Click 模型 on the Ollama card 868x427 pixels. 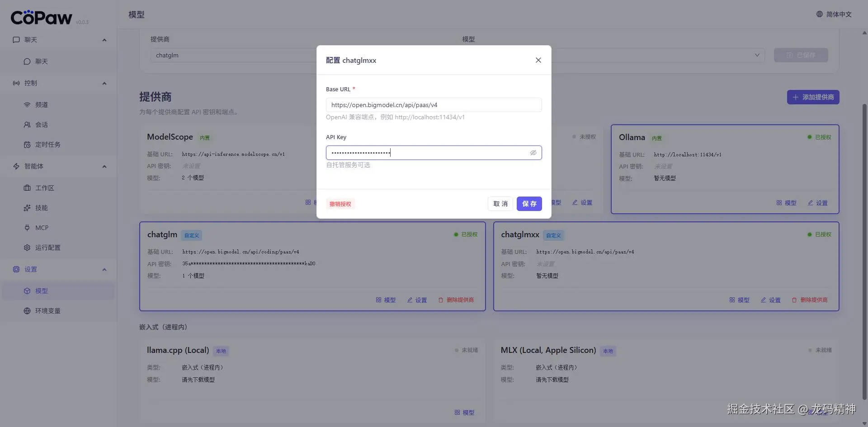786,203
